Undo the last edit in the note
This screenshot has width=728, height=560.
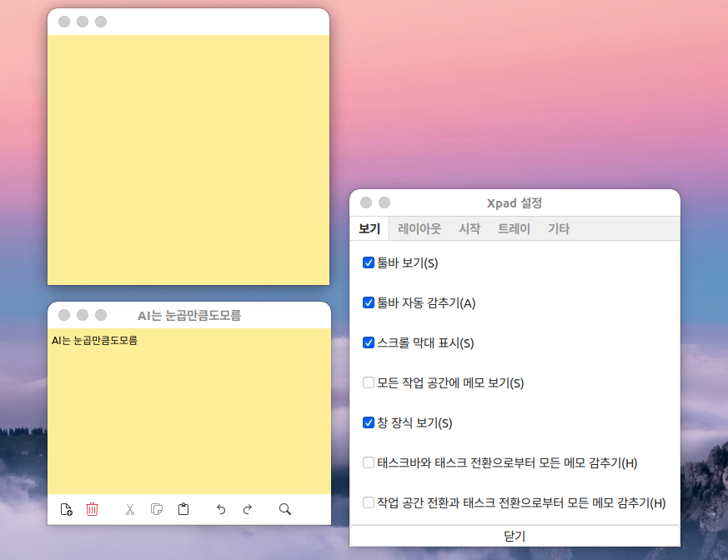(221, 509)
